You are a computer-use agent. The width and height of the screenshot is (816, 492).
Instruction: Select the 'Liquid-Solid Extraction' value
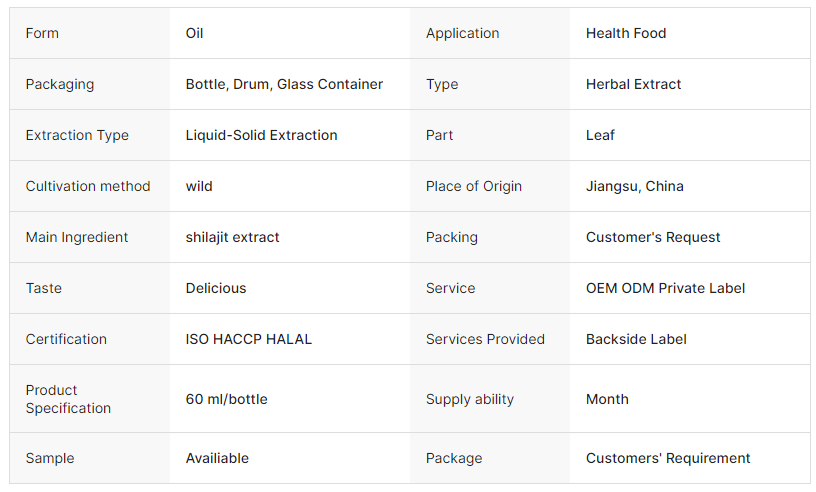261,135
